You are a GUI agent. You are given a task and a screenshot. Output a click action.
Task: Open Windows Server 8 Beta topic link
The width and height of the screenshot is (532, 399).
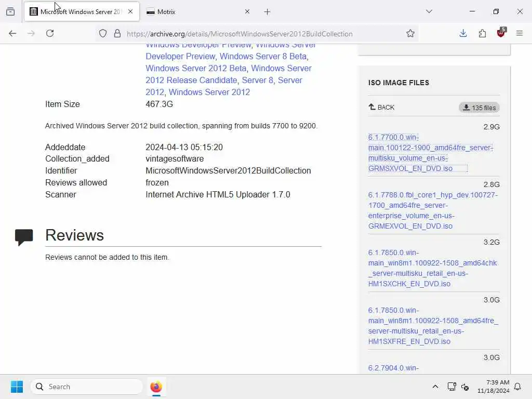coord(263,56)
